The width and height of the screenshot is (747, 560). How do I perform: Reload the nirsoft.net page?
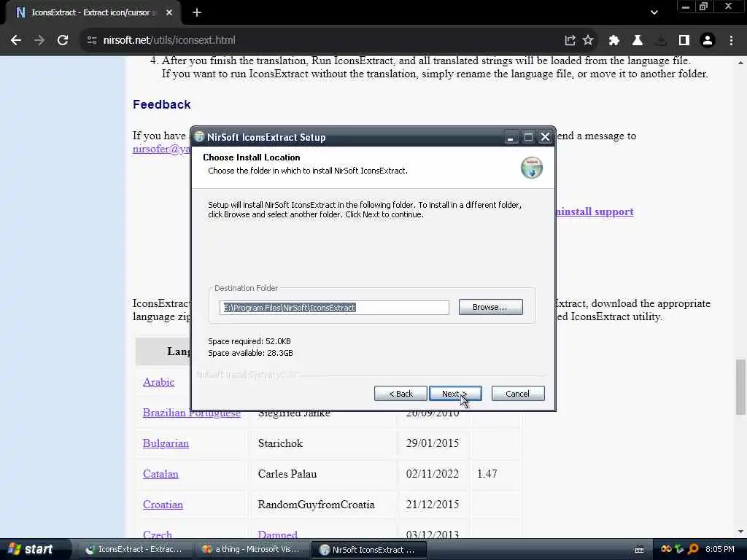pyautogui.click(x=63, y=41)
